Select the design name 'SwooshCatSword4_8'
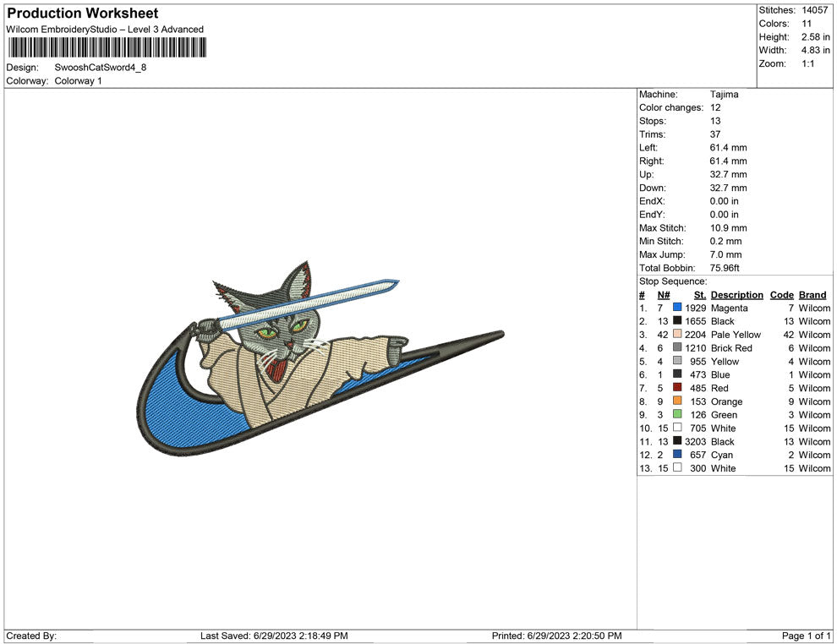 coord(101,68)
